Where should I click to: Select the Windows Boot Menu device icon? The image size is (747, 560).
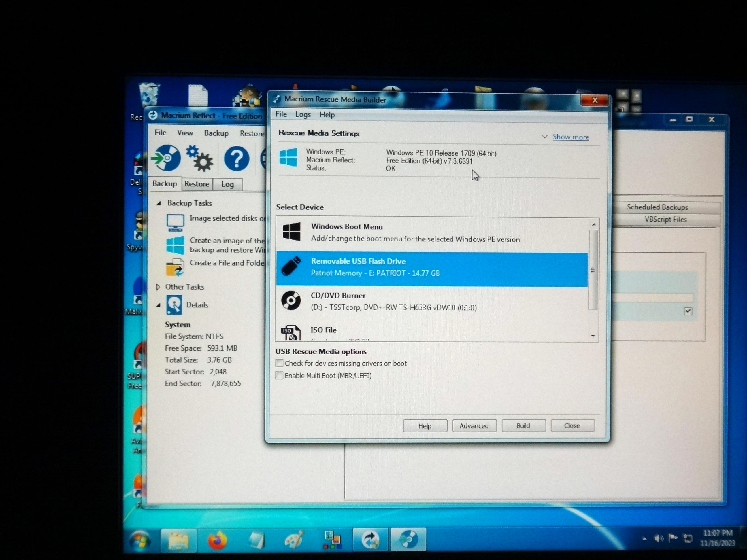[x=291, y=232]
